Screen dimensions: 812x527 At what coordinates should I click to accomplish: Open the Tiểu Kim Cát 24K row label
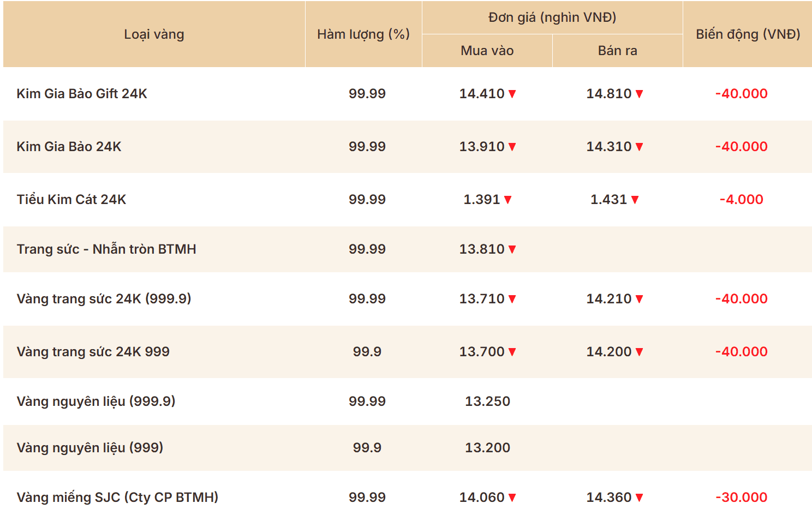[x=71, y=200]
